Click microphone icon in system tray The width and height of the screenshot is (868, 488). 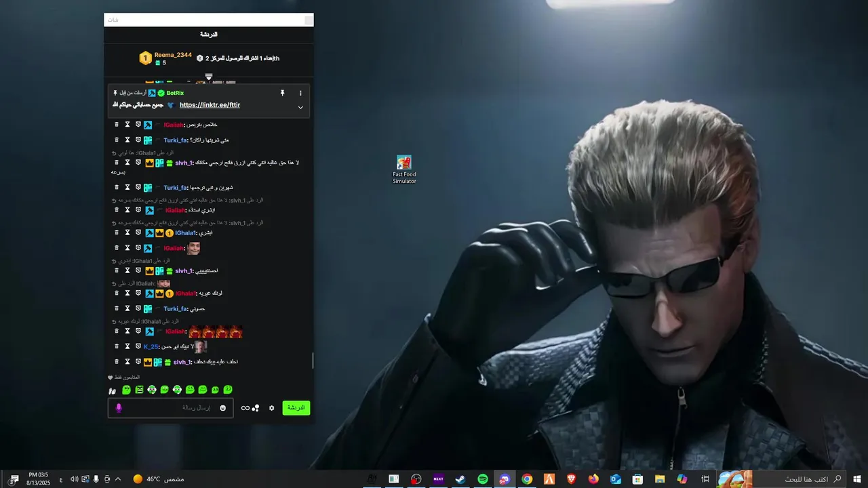(96, 479)
